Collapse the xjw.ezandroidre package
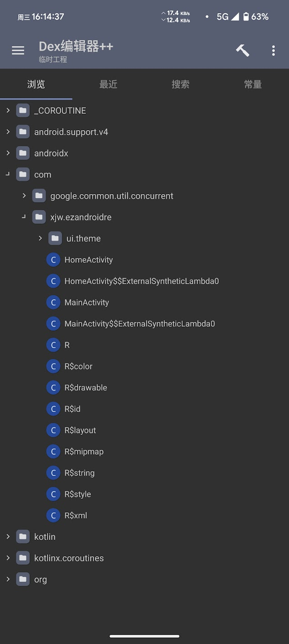 [x=24, y=217]
